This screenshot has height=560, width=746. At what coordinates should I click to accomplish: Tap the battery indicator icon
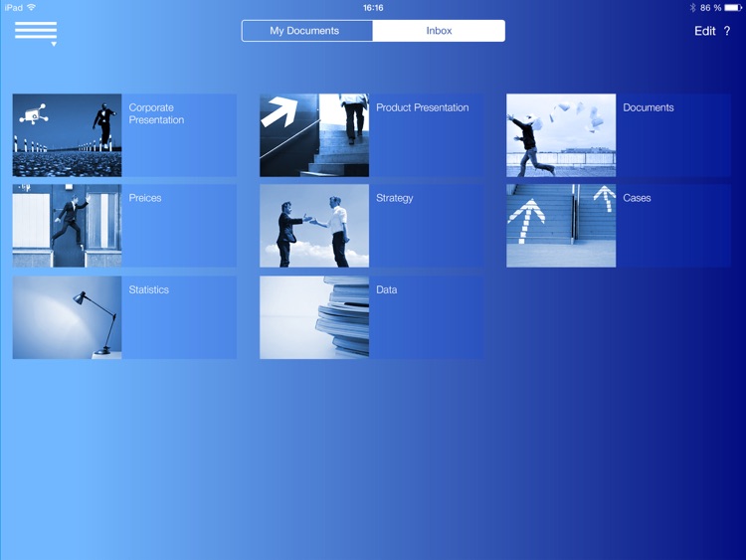[x=733, y=8]
